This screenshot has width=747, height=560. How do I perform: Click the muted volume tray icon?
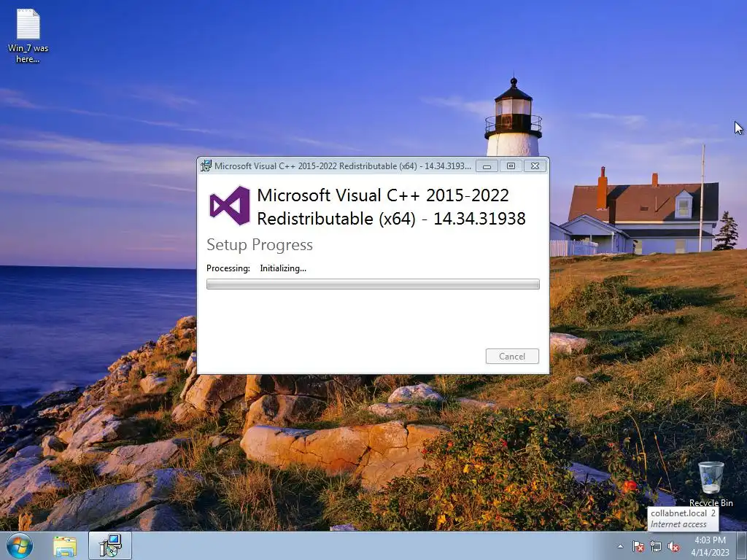pos(673,546)
